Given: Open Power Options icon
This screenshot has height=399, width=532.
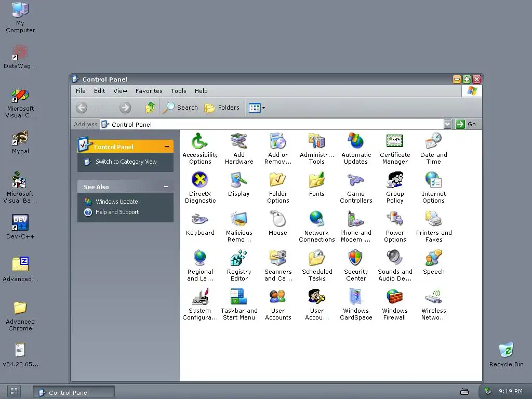Looking at the screenshot, I should click(395, 227).
